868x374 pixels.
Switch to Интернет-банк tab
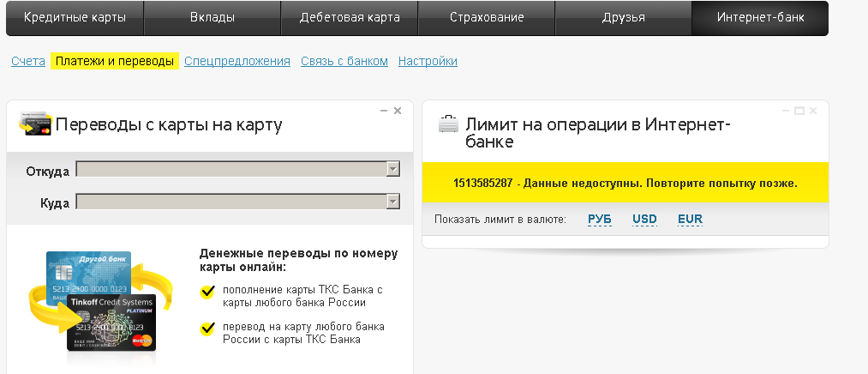[x=760, y=18]
